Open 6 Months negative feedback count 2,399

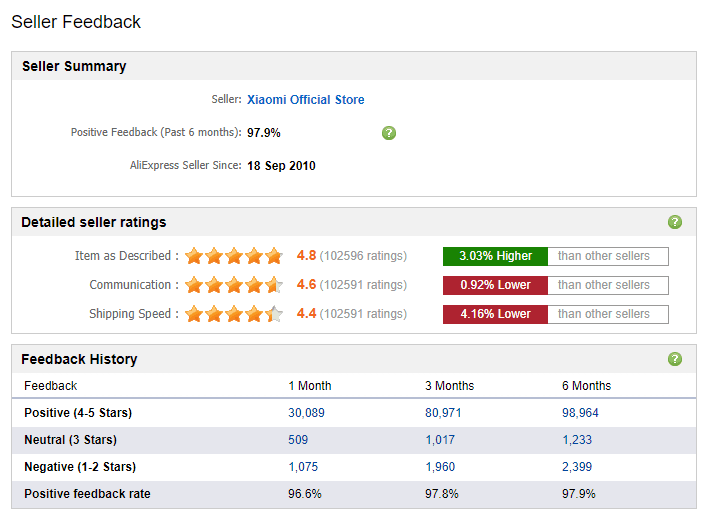[577, 467]
